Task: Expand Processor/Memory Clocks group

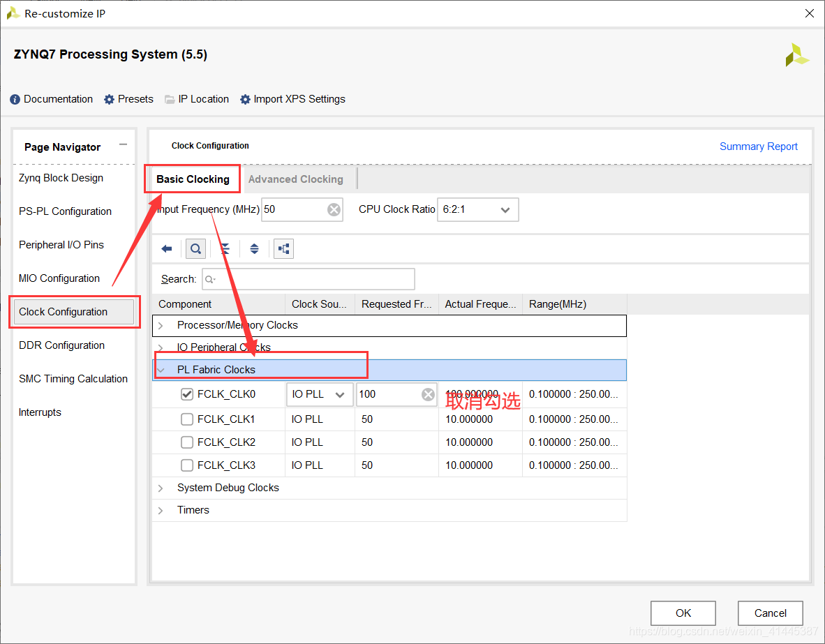Action: click(x=161, y=326)
